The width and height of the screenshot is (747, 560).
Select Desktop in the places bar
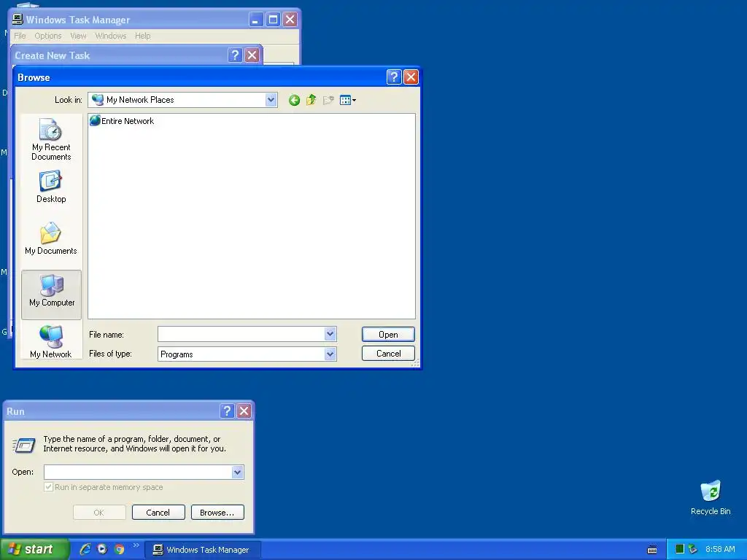(51, 187)
